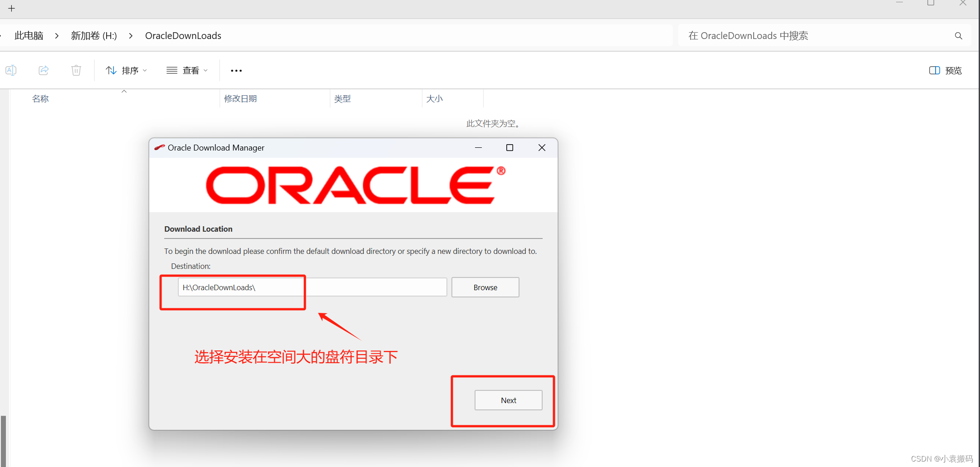The height and width of the screenshot is (467, 980).
Task: Select the rename icon in the toolbar
Action: [x=11, y=70]
